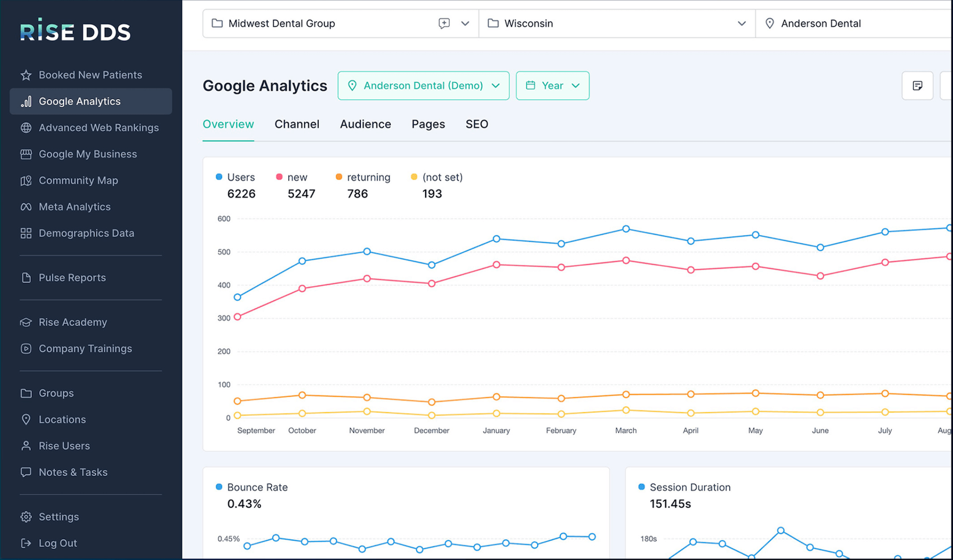953x560 pixels.
Task: Click the Google My Business storefront icon
Action: (x=26, y=154)
